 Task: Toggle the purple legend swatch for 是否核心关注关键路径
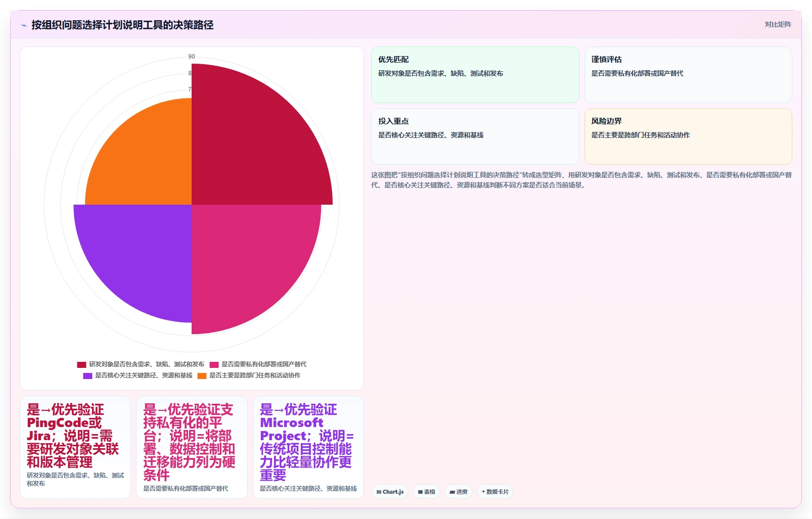87,375
